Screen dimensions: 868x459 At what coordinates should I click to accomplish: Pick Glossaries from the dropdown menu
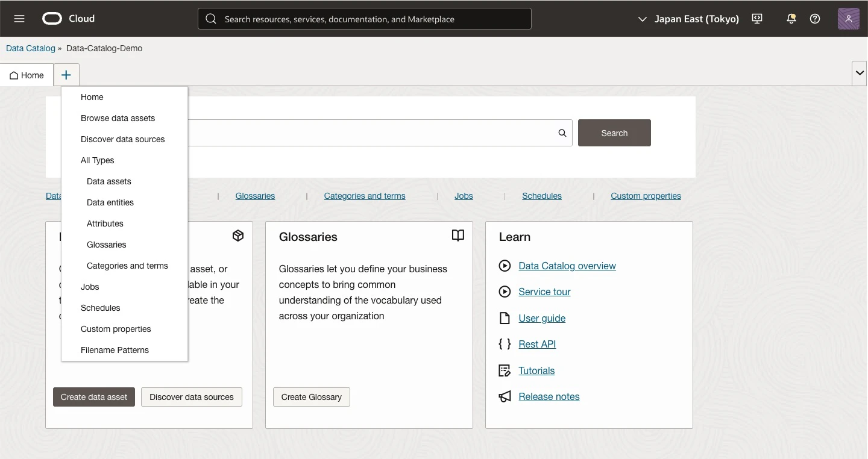124,245
